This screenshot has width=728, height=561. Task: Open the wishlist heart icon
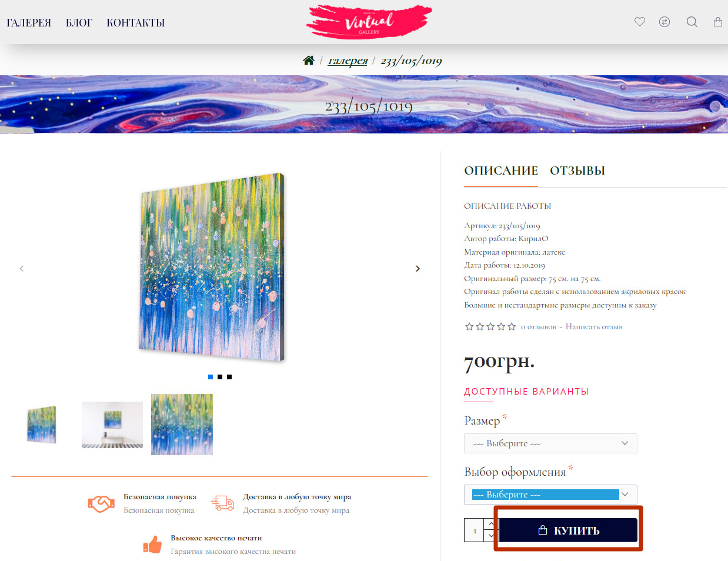click(x=640, y=22)
